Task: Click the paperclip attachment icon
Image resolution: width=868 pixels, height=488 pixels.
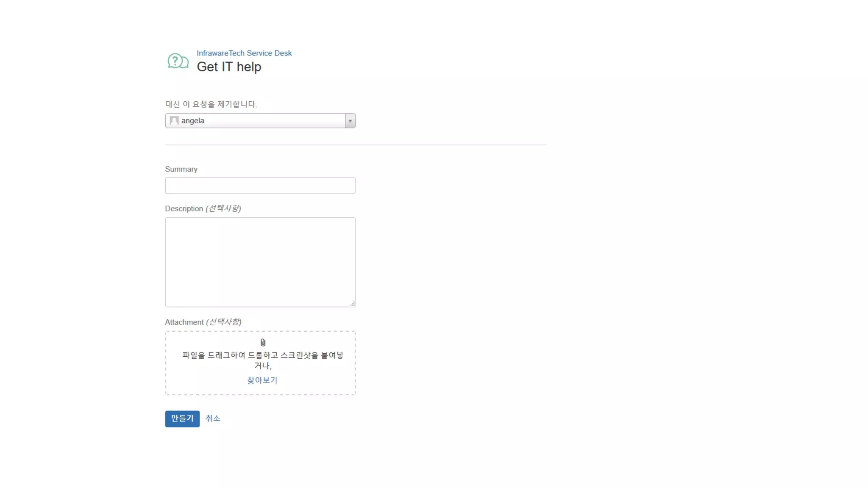Action: tap(263, 342)
